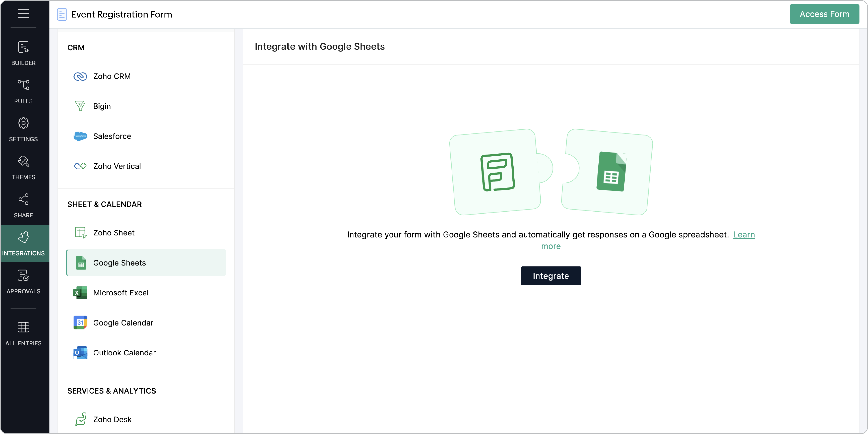
Task: Select Outlook Calendar integration
Action: [124, 353]
